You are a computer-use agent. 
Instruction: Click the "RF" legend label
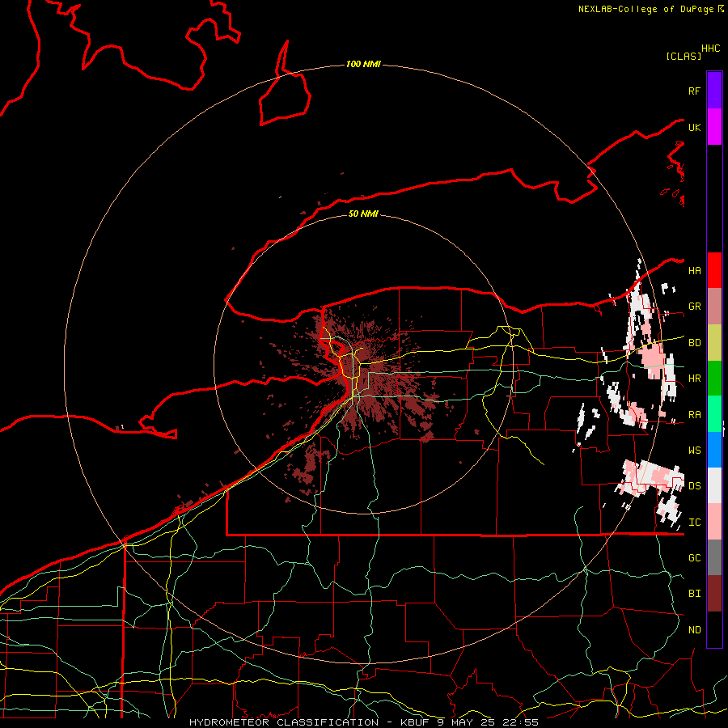click(x=694, y=91)
